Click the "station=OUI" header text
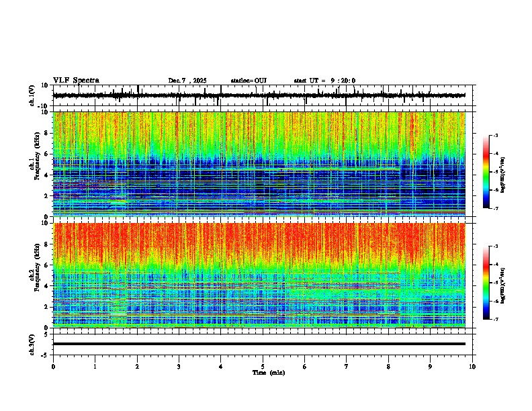The height and width of the screenshot is (411, 532). pyautogui.click(x=249, y=81)
